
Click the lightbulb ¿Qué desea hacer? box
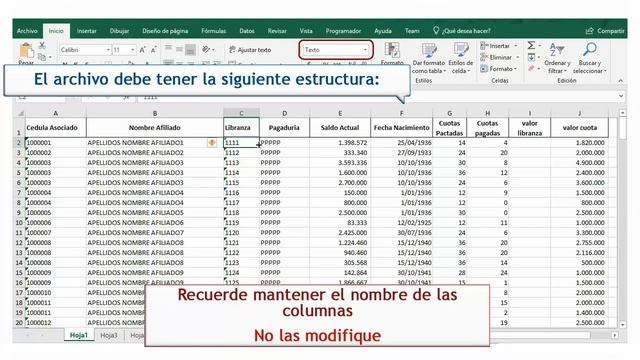(462, 31)
